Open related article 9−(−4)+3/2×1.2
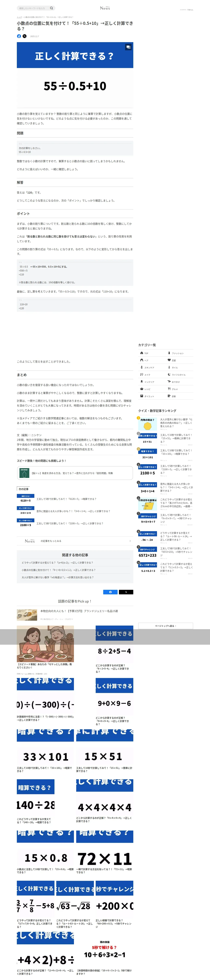210x980 pixels. pos(58,570)
